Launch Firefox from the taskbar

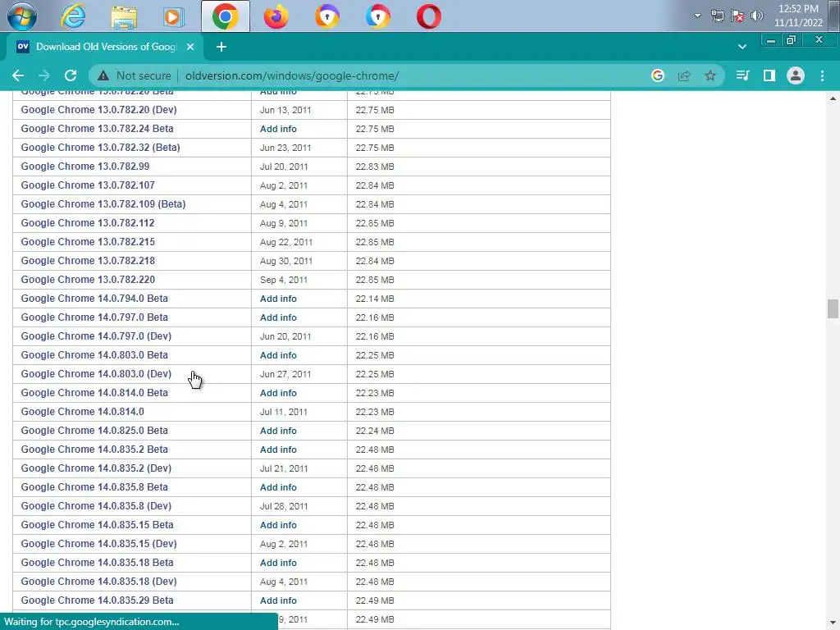pyautogui.click(x=276, y=16)
